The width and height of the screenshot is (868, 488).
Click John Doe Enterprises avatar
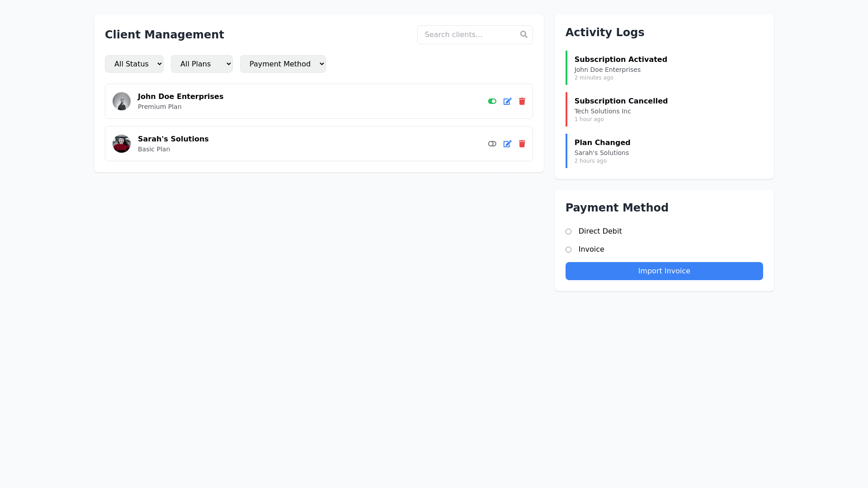point(122,101)
